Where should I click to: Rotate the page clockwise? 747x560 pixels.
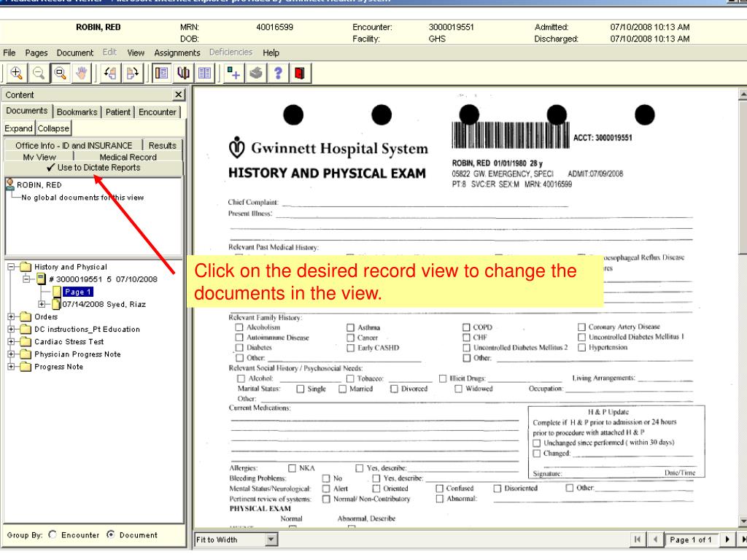[x=133, y=73]
